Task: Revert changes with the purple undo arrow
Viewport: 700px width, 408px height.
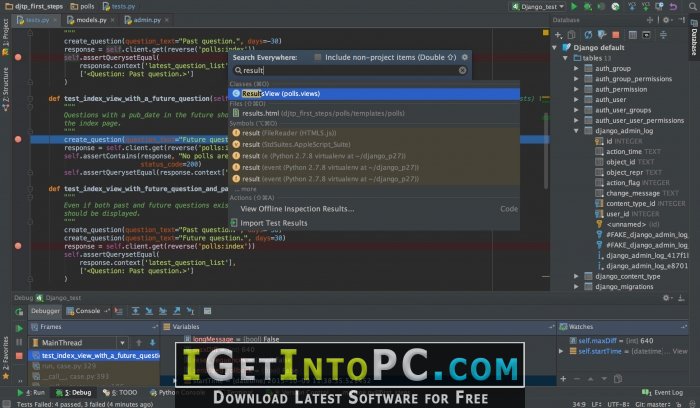Action: (x=673, y=6)
